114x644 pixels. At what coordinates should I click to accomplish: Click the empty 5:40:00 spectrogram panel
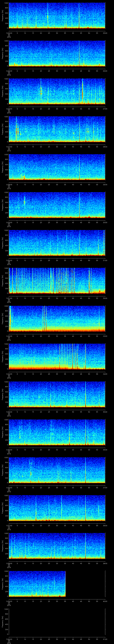tap(57, 621)
